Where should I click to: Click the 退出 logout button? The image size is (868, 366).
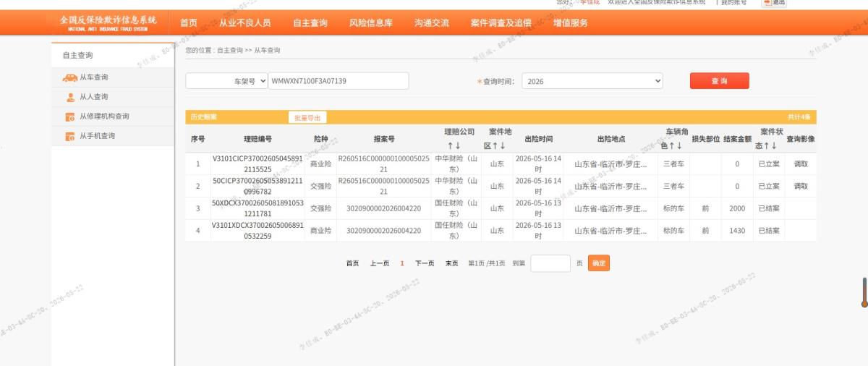point(774,2)
